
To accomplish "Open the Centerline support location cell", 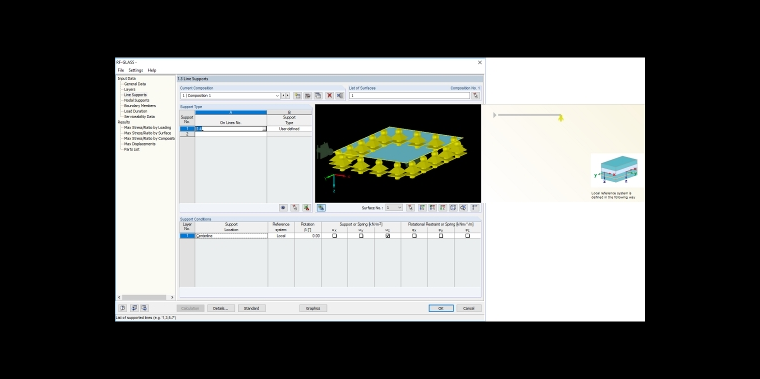I will pos(231,236).
